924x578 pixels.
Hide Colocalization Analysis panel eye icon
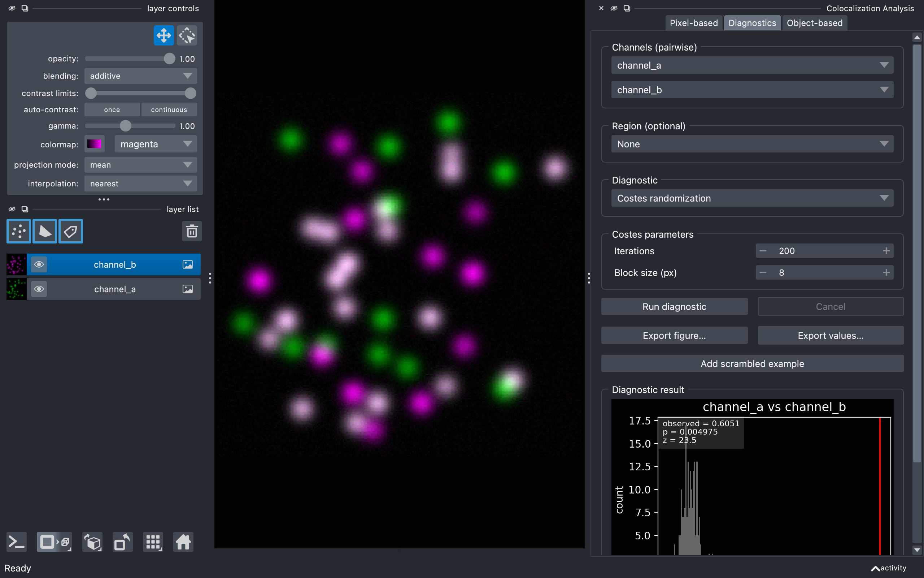[x=614, y=8]
